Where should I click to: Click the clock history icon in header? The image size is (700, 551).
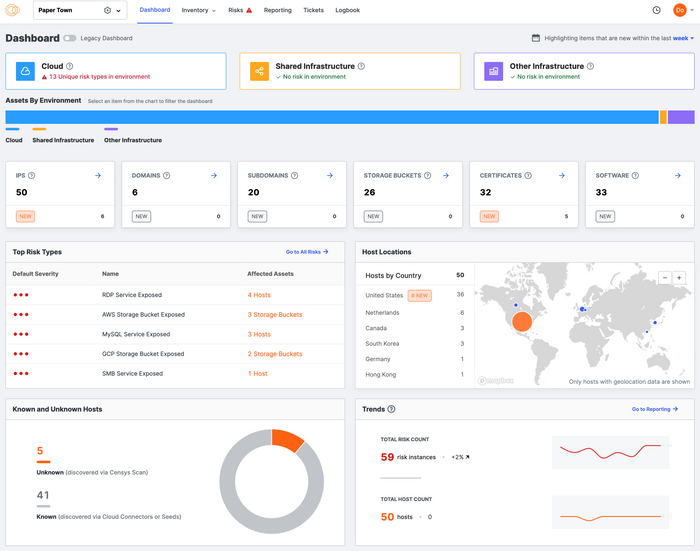[x=656, y=10]
